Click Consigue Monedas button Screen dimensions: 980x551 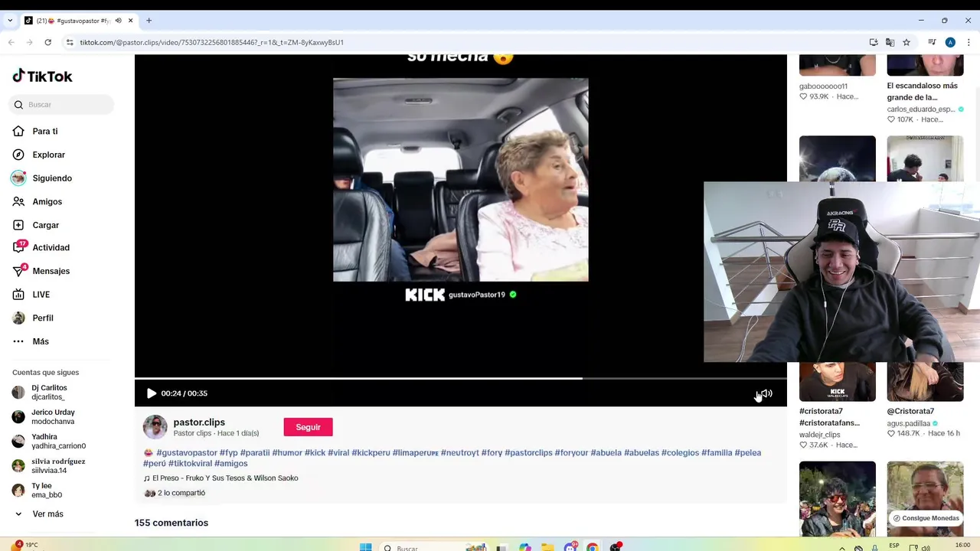(x=926, y=518)
